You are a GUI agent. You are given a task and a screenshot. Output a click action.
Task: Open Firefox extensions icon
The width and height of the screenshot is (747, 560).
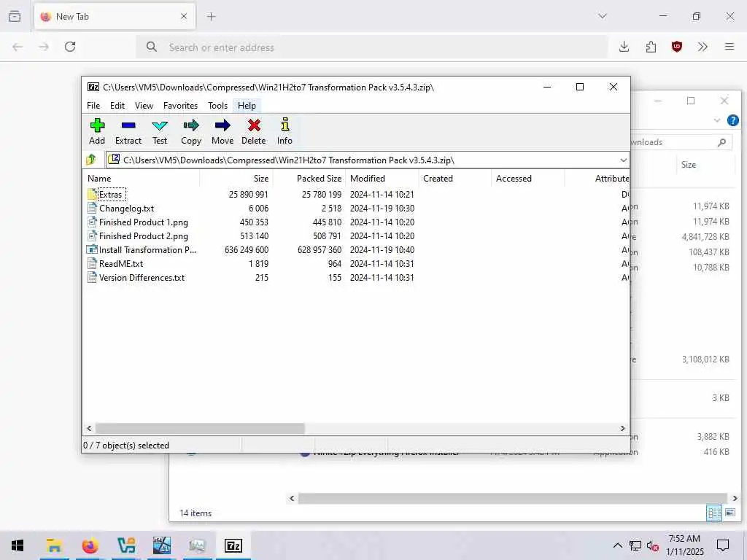coord(651,47)
